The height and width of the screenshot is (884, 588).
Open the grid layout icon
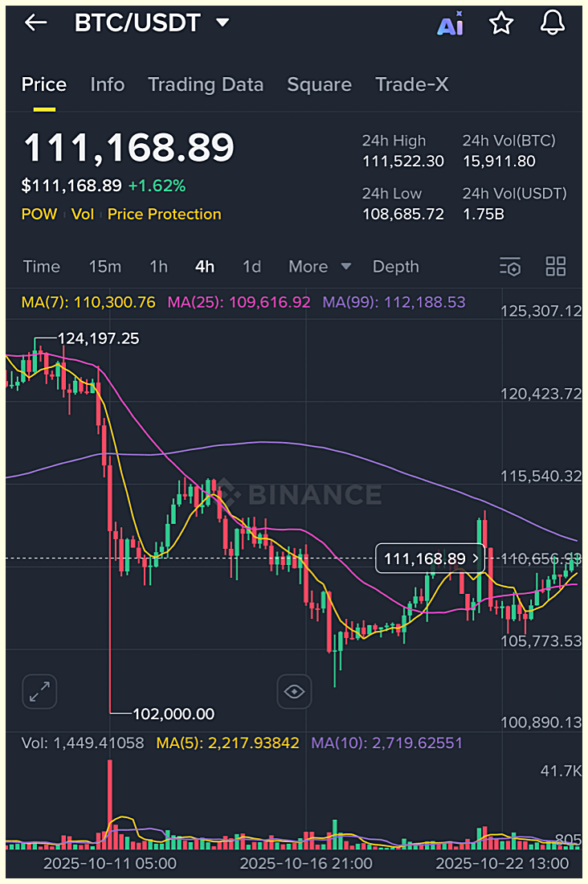[556, 266]
